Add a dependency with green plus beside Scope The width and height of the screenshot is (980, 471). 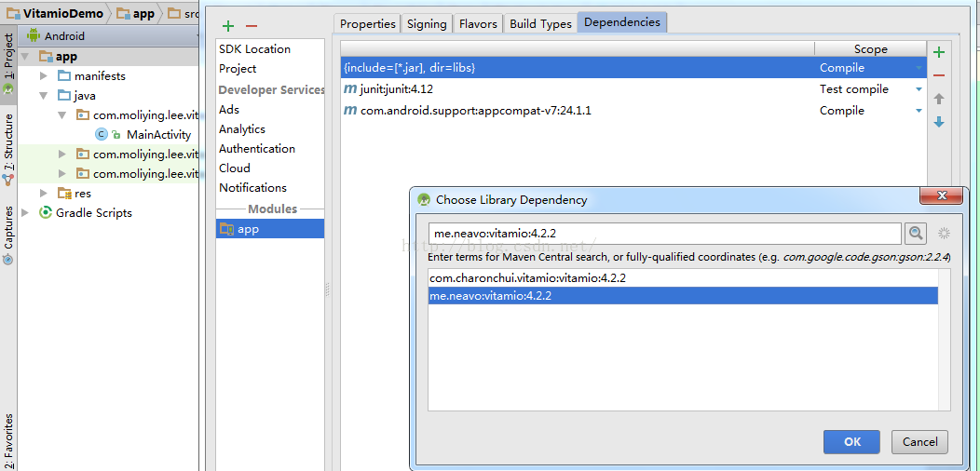tap(938, 52)
